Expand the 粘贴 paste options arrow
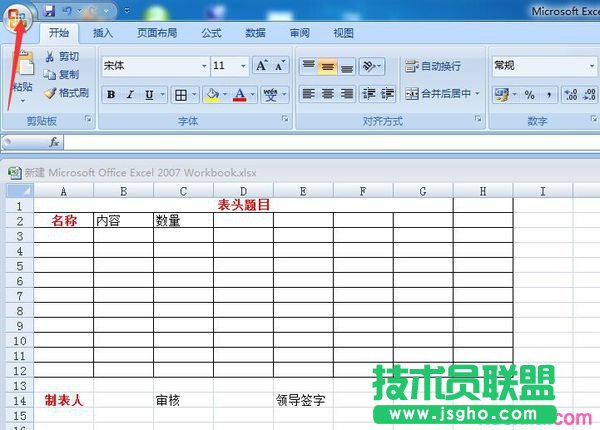 (x=23, y=101)
